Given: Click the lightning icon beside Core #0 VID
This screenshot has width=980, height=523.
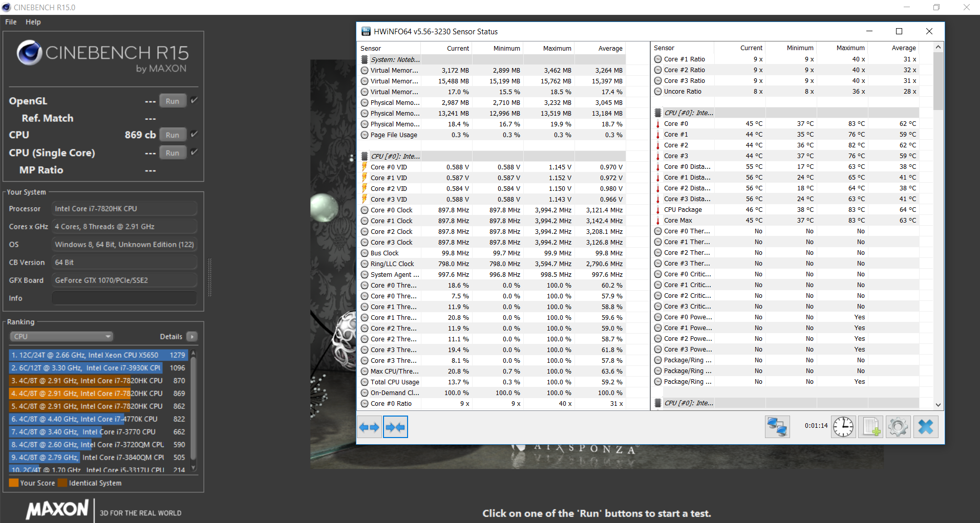Looking at the screenshot, I should pyautogui.click(x=365, y=167).
